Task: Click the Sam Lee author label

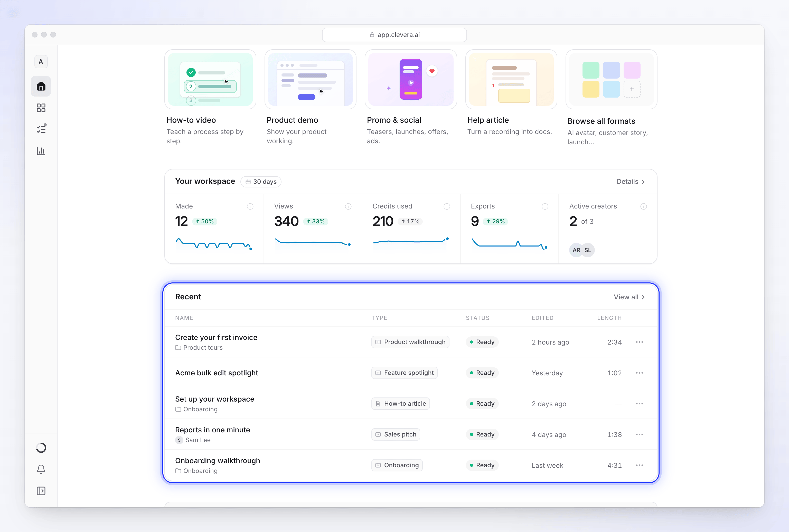Action: click(193, 440)
